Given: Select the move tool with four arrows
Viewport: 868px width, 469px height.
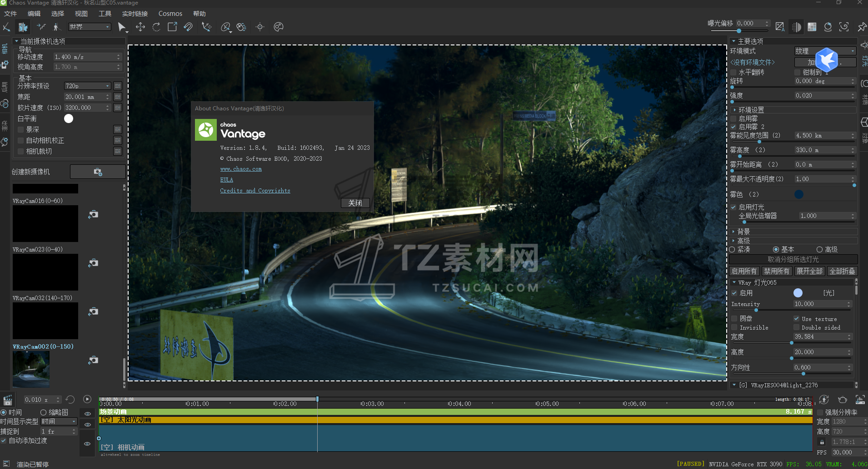Looking at the screenshot, I should point(140,27).
